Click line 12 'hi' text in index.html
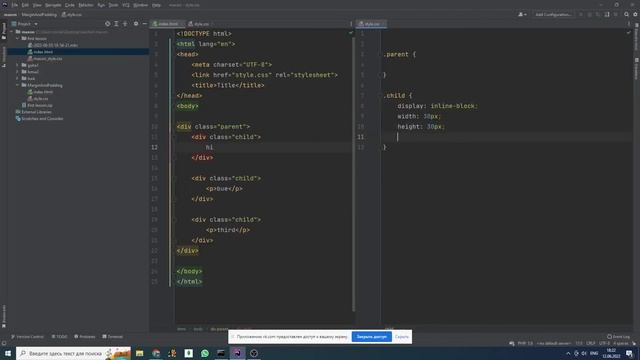The height and width of the screenshot is (360, 640). pos(209,147)
